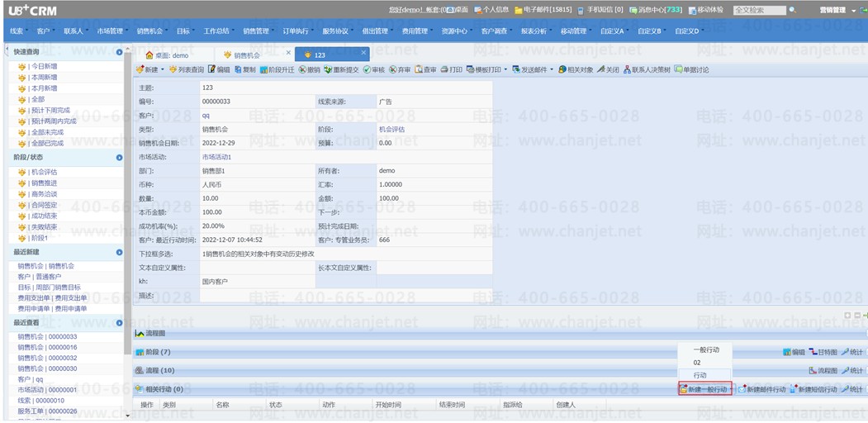Image resolution: width=868 pixels, height=423 pixels.
Task: Open 流程图 icon in the 流程 row
Action: (x=823, y=370)
